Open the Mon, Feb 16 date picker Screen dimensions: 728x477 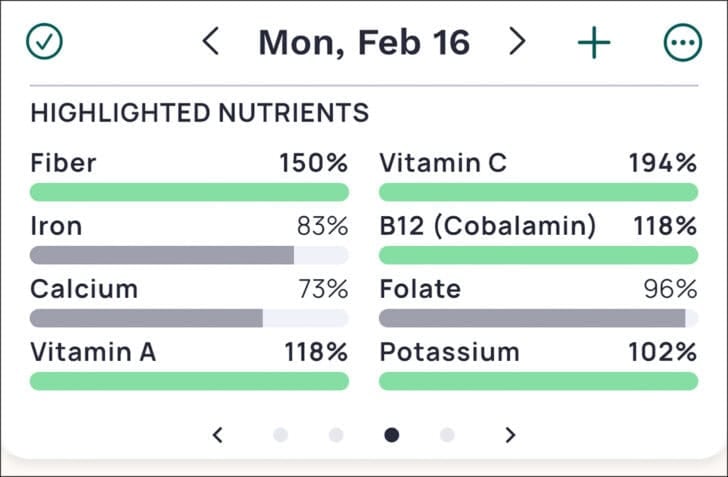tap(364, 42)
